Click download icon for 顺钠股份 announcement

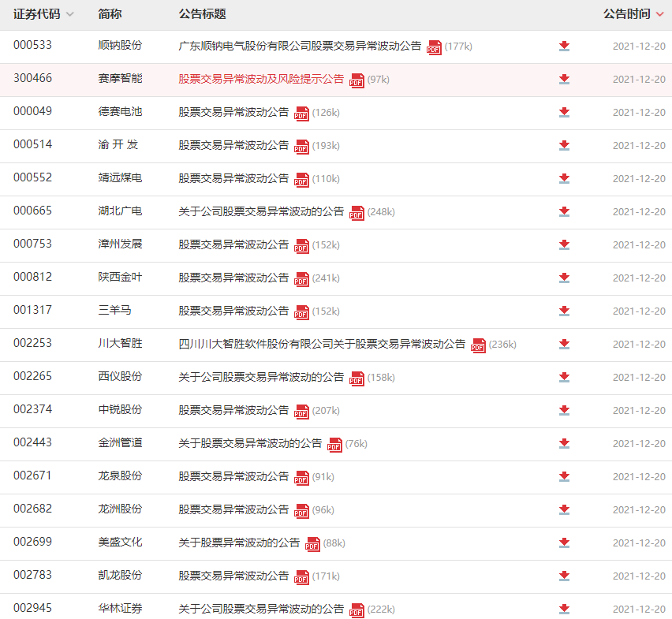(x=564, y=47)
